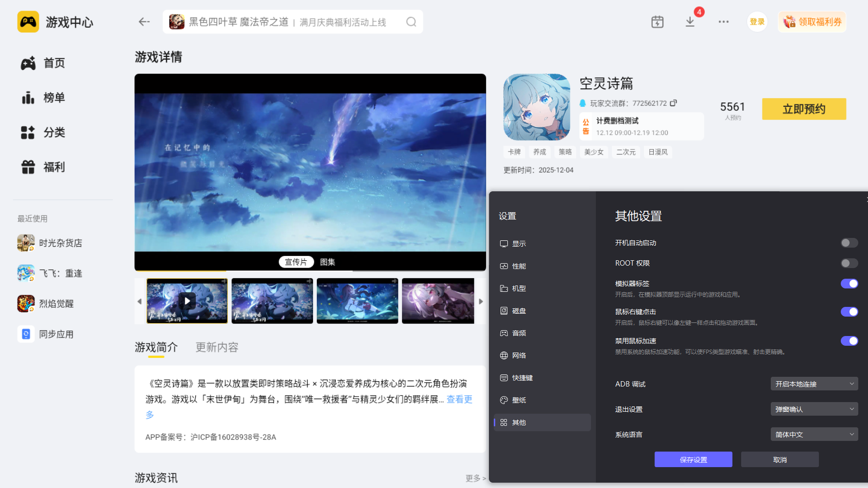Select the third video thumbnail in carousel
Viewport: 868px width, 488px height.
coord(357,301)
